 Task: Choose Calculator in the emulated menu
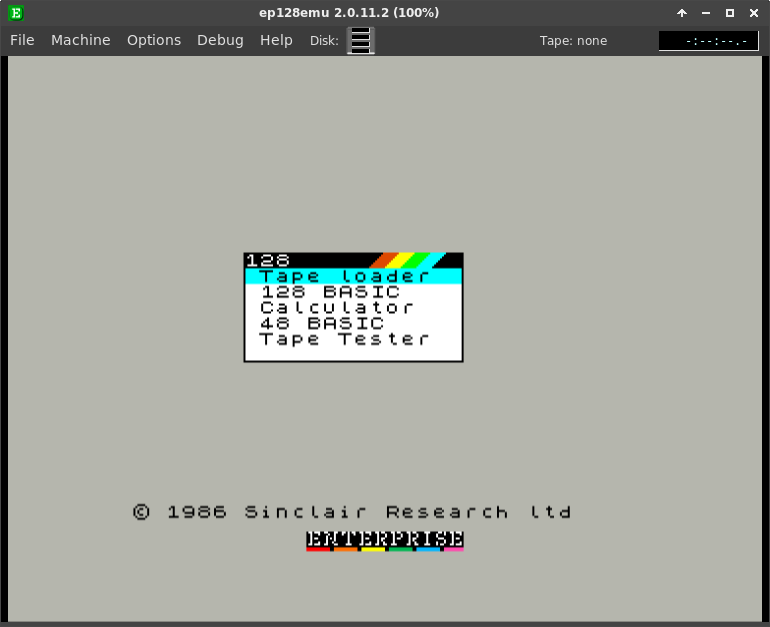(354, 307)
